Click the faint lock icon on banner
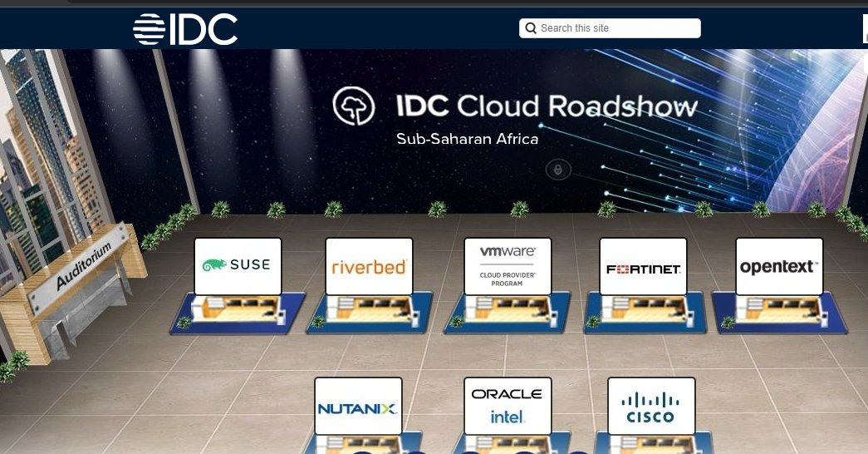Image resolution: width=868 pixels, height=454 pixels. pos(558,170)
